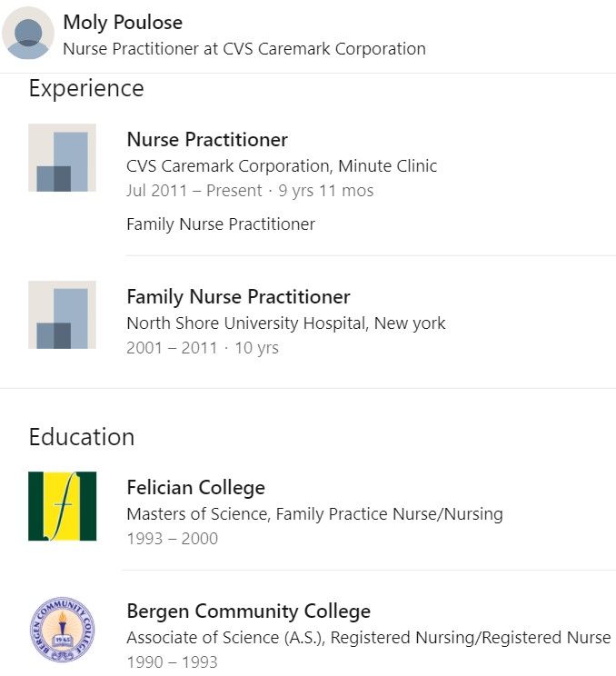
Task: Click the Nurse Practitioner job title
Action: 207,140
